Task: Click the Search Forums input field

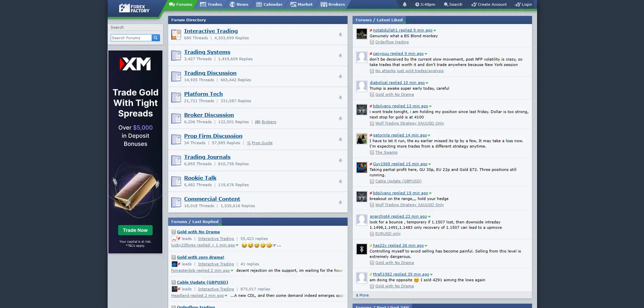Action: pyautogui.click(x=131, y=38)
